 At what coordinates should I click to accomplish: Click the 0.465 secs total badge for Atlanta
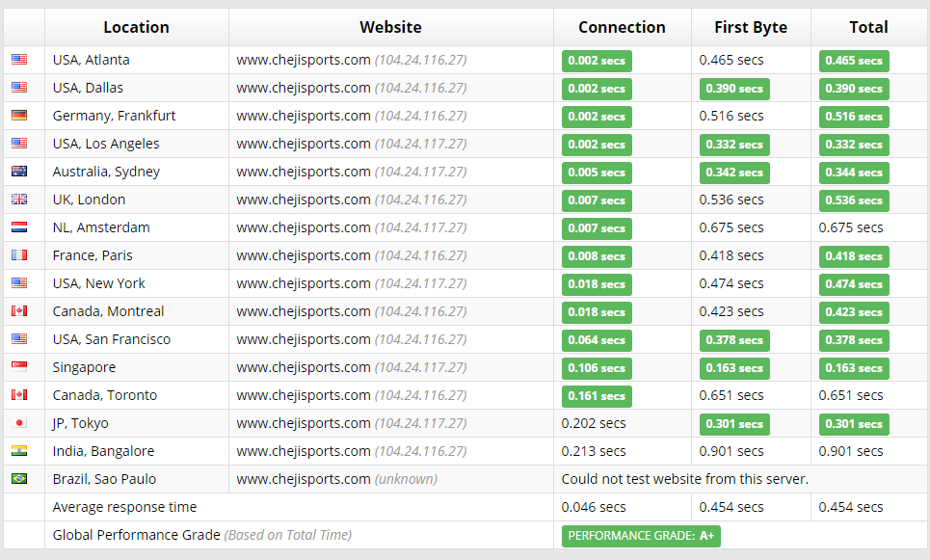click(x=854, y=61)
